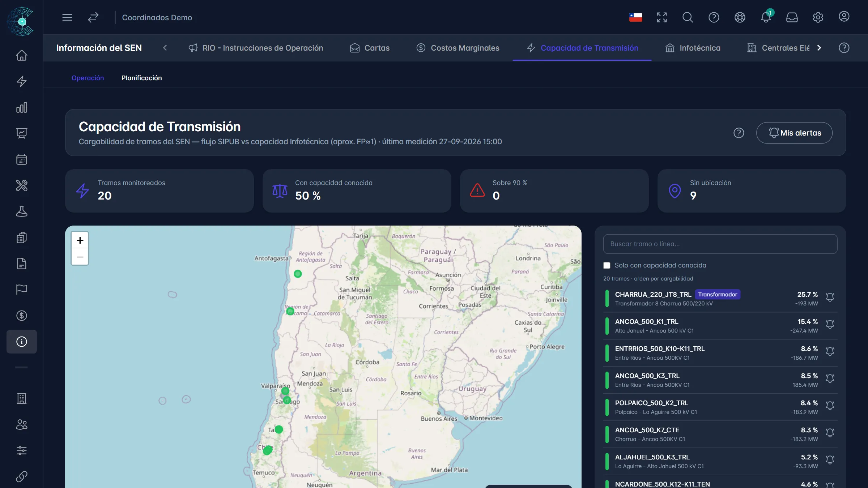Switch to Costos Marginales tab
This screenshot has width=868, height=488.
click(458, 48)
